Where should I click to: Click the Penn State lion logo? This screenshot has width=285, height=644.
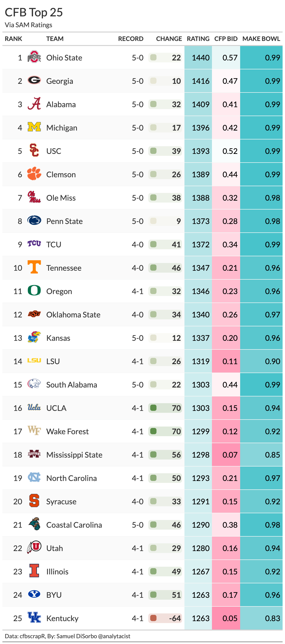(x=34, y=221)
